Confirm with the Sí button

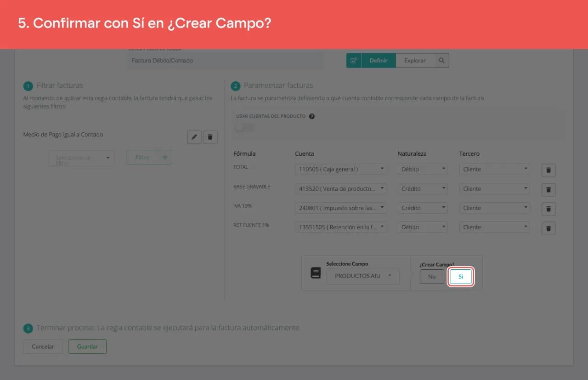[461, 277]
